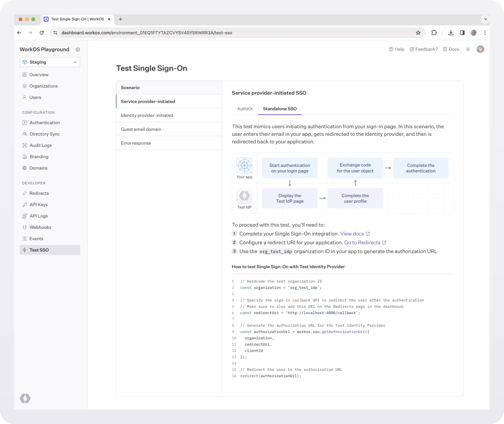Go forward in the browser
Image resolution: width=504 pixels, height=424 pixels.
pyautogui.click(x=30, y=33)
